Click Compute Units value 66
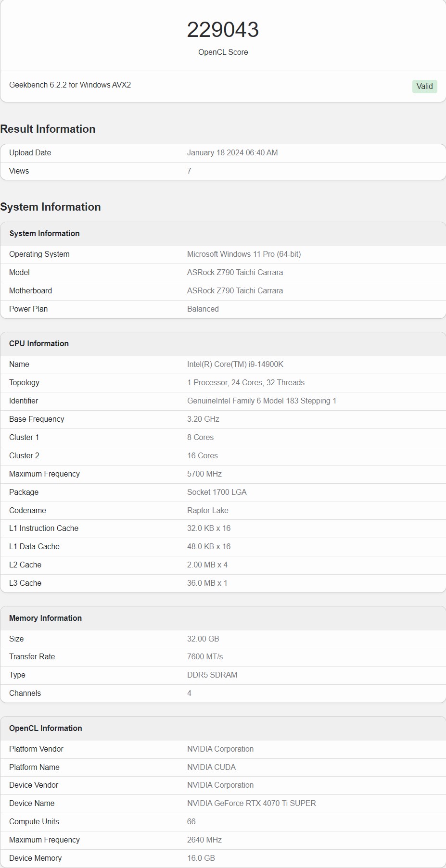This screenshot has height=868, width=446. [x=191, y=821]
